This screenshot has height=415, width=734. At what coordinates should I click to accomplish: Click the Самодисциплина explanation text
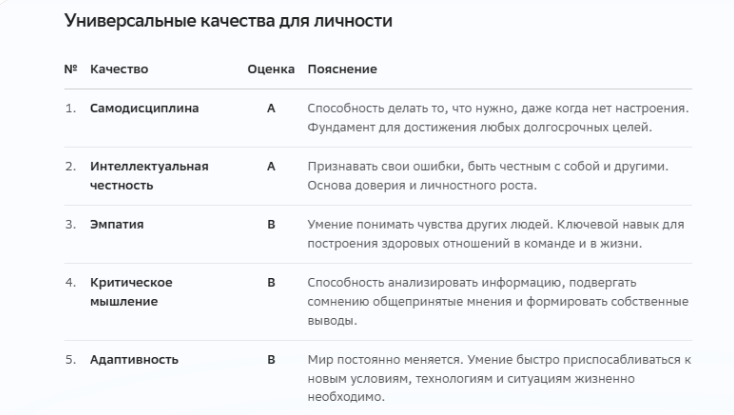coord(498,117)
